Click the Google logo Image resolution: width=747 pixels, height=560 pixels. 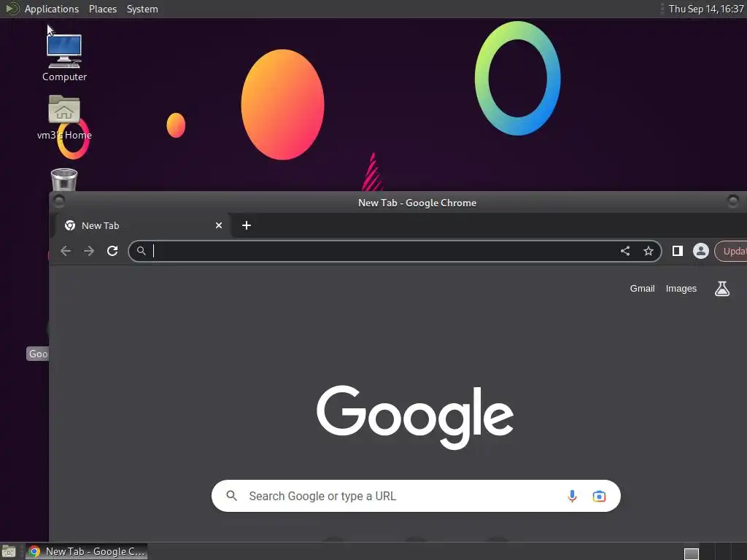[415, 417]
